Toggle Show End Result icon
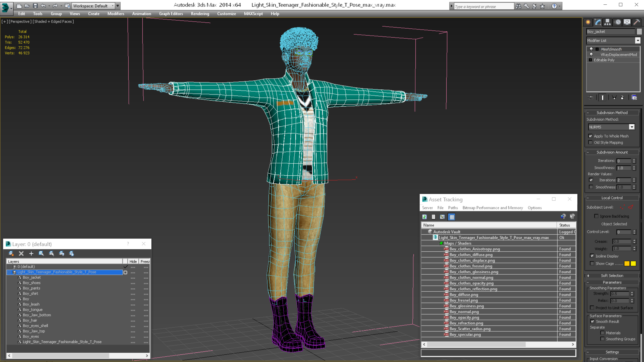Screen dimensions: 644x362 pyautogui.click(x=602, y=97)
